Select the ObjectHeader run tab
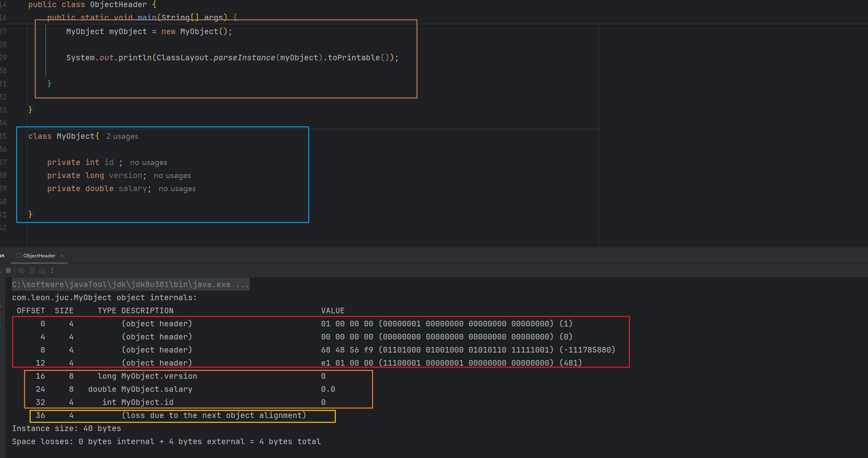This screenshot has height=458, width=868. [x=39, y=256]
